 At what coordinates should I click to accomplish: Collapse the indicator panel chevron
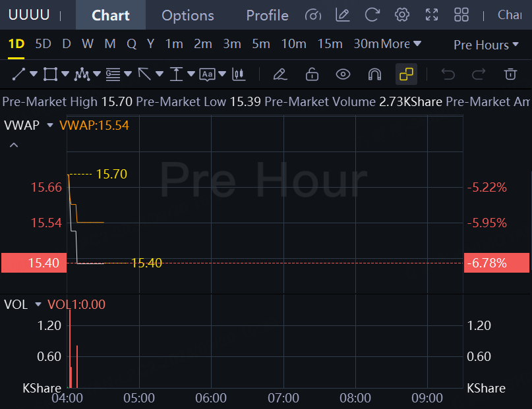[x=14, y=146]
